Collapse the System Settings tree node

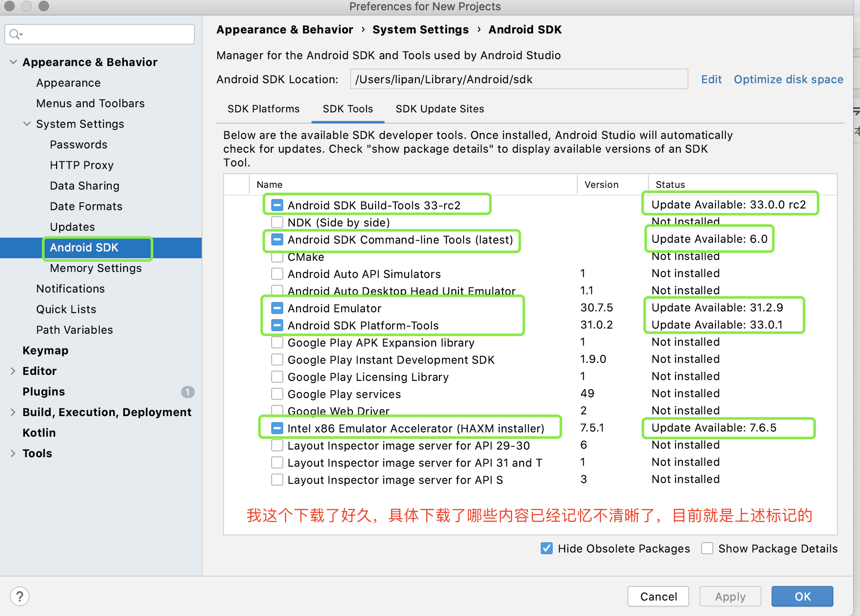tap(27, 124)
